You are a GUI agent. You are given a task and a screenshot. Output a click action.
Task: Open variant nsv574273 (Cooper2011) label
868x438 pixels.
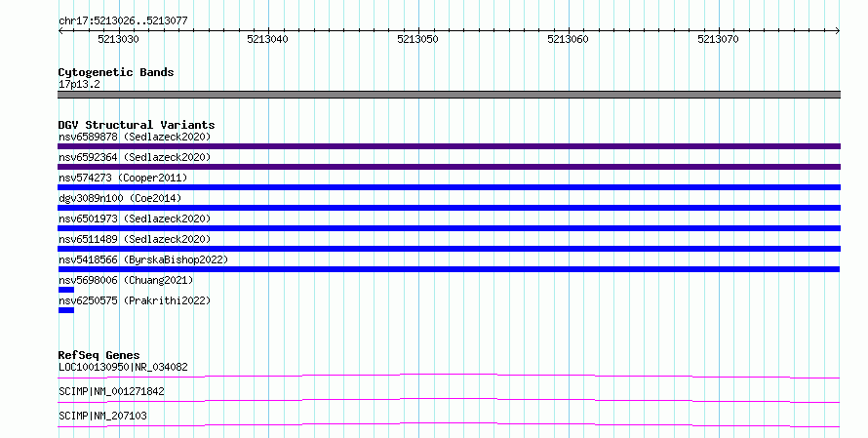[123, 178]
